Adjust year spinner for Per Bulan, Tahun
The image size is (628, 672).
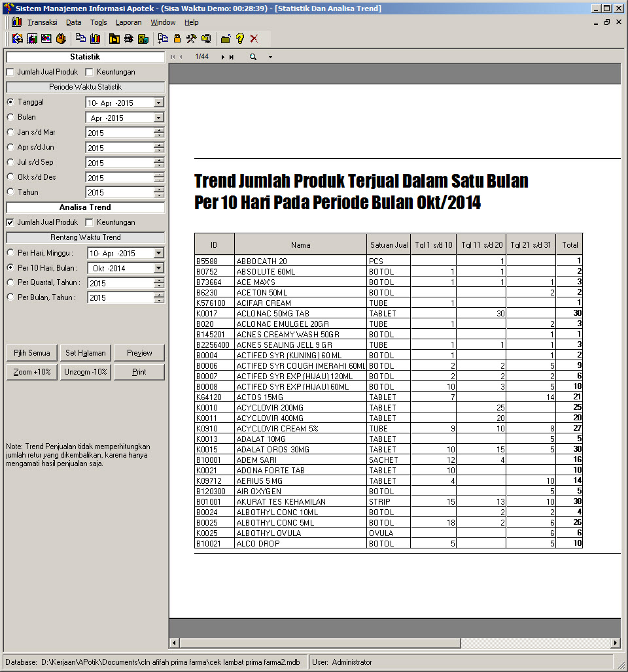[x=159, y=298]
